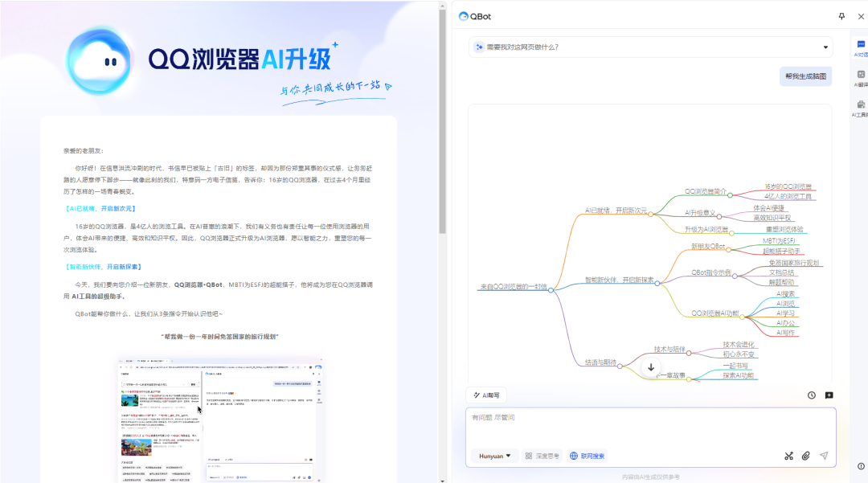
Task: Click the 【AI已就绪，开启新次元】 heading
Action: click(x=100, y=209)
